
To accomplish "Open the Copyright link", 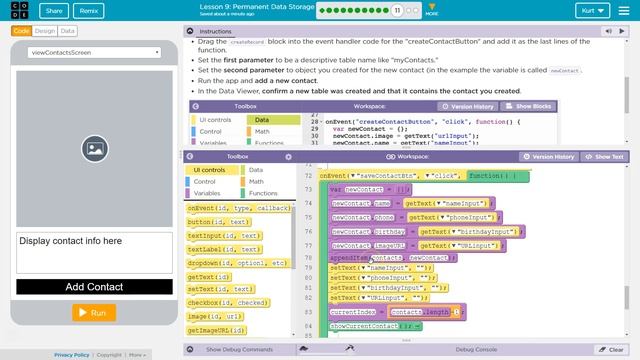I will (109, 355).
